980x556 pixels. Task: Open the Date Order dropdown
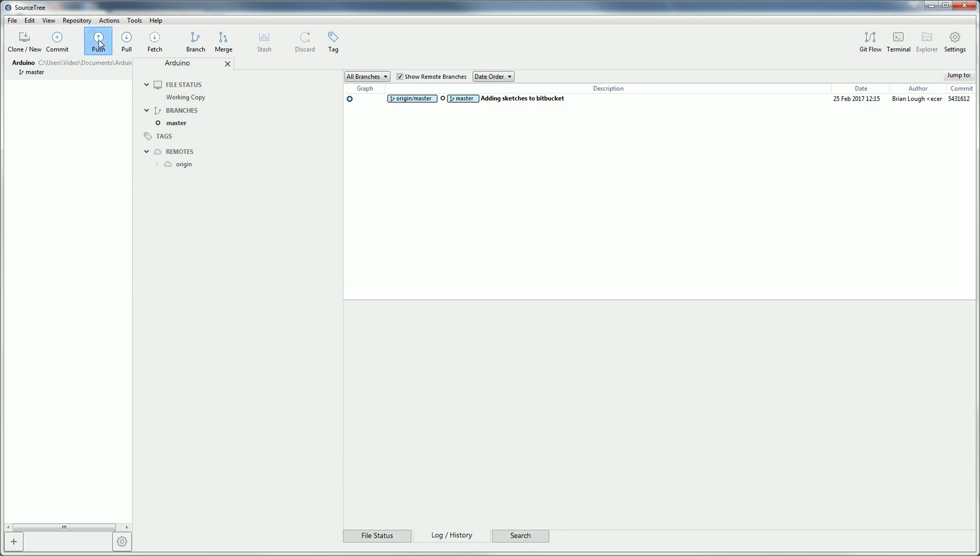pos(493,77)
